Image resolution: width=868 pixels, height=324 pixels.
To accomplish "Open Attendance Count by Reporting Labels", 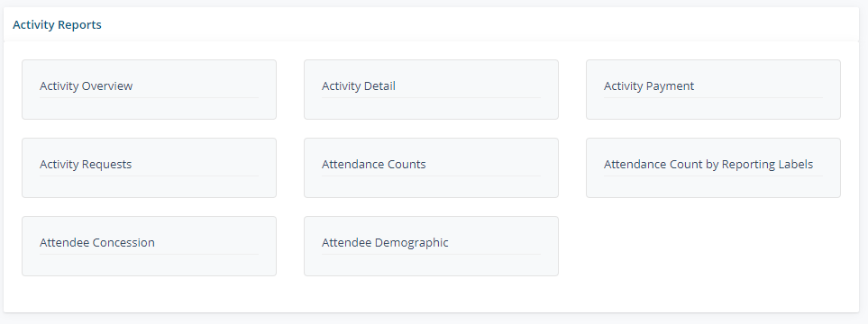I will 713,167.
